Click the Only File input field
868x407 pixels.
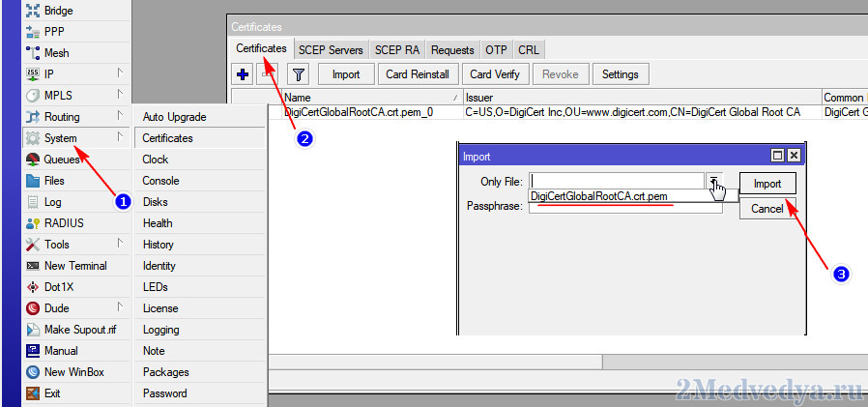[x=617, y=181]
